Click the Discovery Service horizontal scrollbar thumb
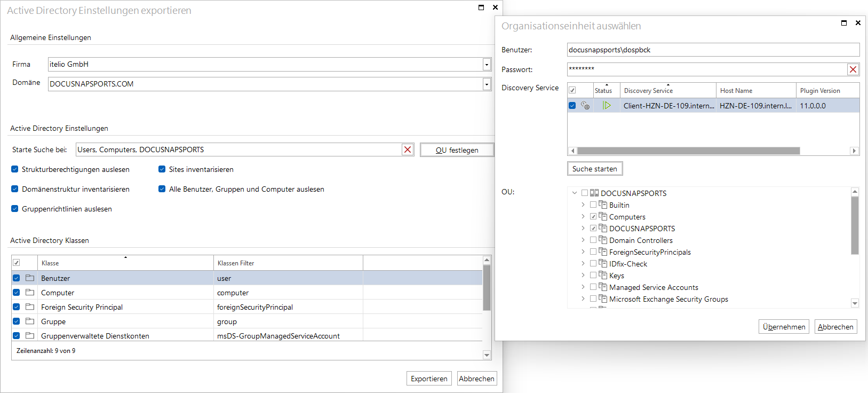The height and width of the screenshot is (393, 868). tap(689, 151)
